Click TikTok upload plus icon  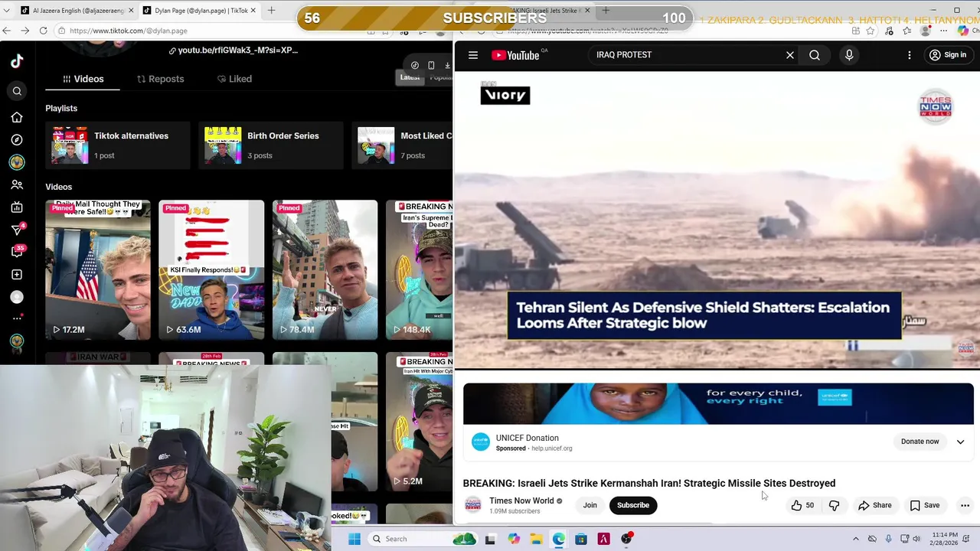coord(17,275)
